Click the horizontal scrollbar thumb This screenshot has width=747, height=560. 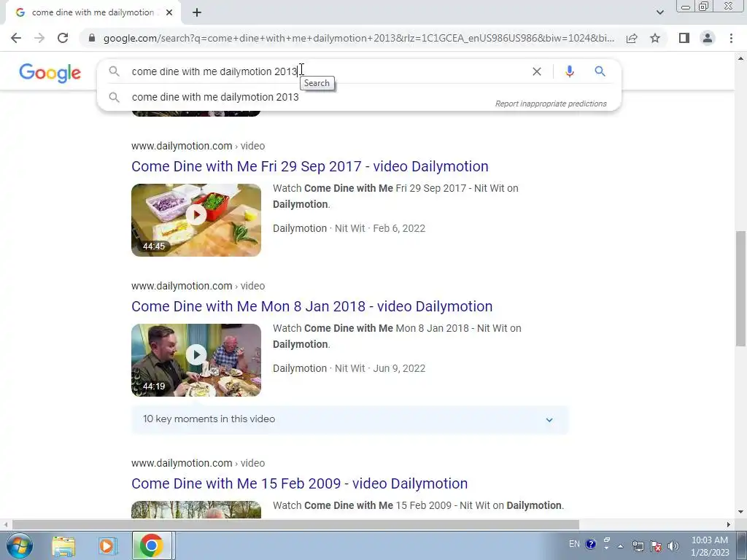point(295,525)
